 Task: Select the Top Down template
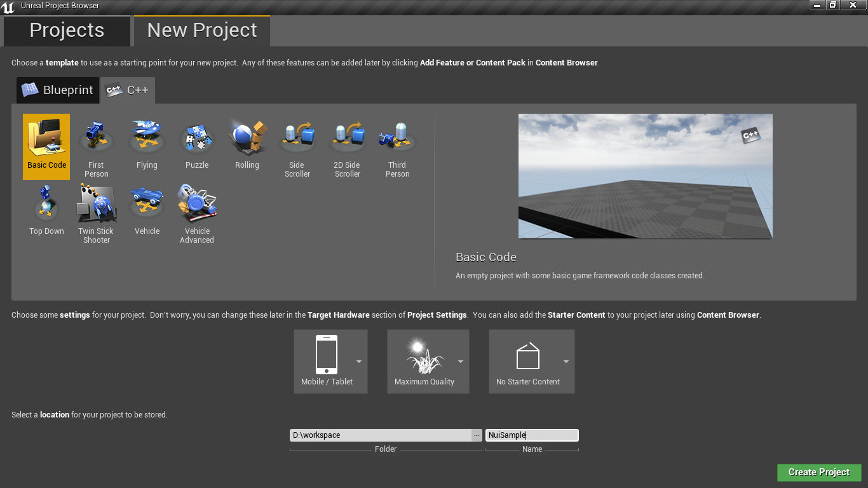46,213
